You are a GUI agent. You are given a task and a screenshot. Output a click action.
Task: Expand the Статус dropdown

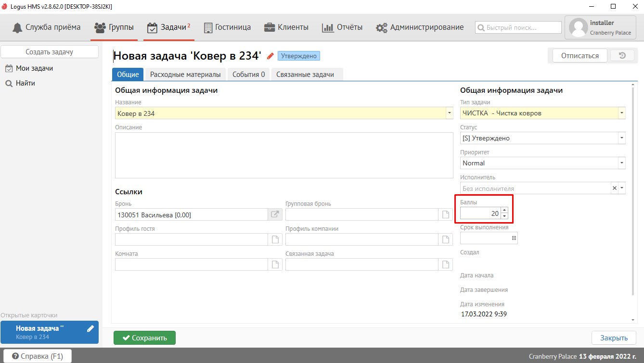coord(622,138)
